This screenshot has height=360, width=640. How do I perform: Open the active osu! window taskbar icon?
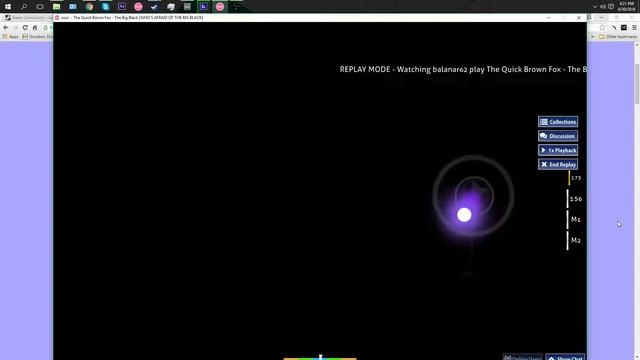click(x=220, y=7)
